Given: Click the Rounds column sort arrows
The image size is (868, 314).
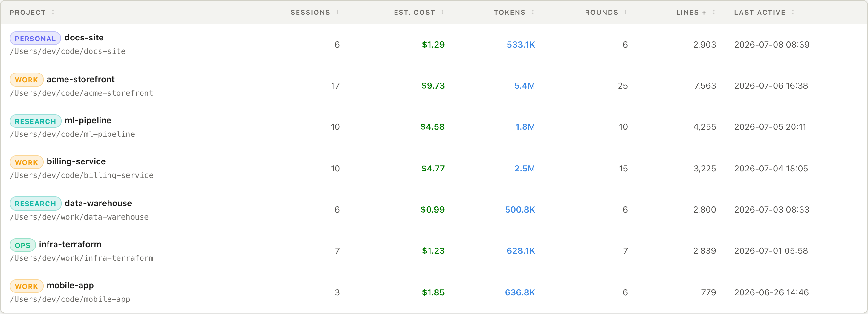Looking at the screenshot, I should (x=625, y=12).
